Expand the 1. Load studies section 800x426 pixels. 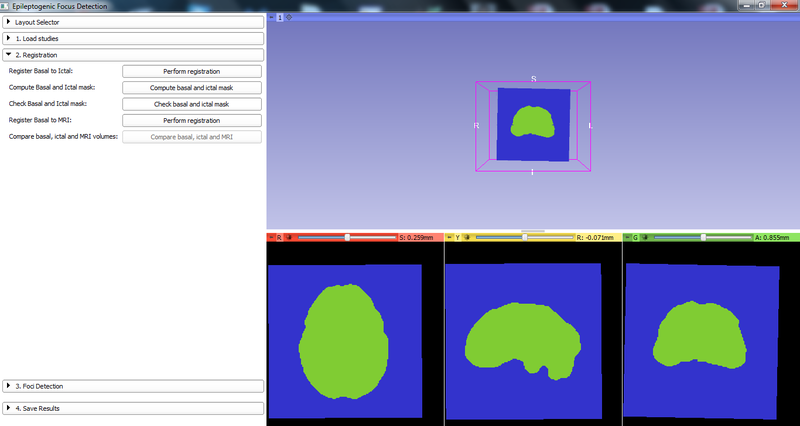pyautogui.click(x=132, y=38)
